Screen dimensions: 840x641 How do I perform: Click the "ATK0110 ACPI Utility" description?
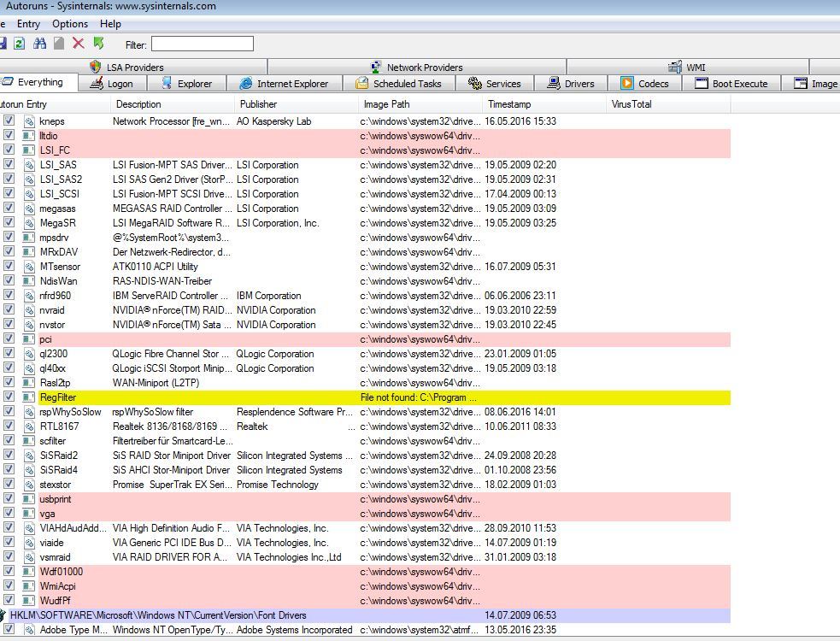tap(156, 267)
